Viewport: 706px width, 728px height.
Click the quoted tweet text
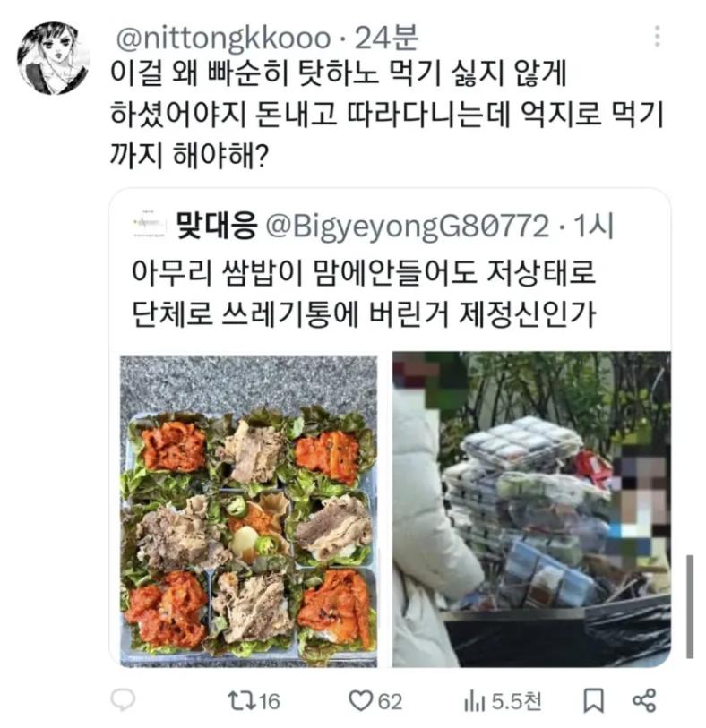[x=364, y=294]
